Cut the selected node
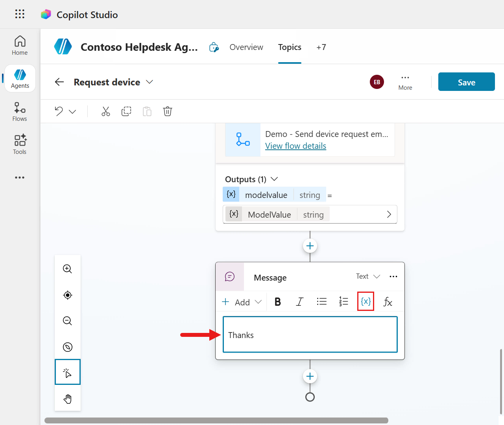The height and width of the screenshot is (425, 504). point(106,111)
